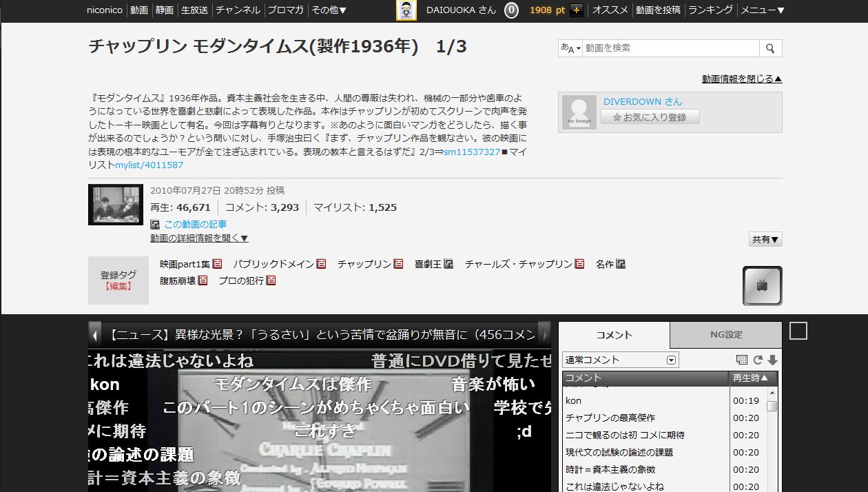Open the 共有▼ share dropdown
Screen dimensions: 868x492
[765, 240]
